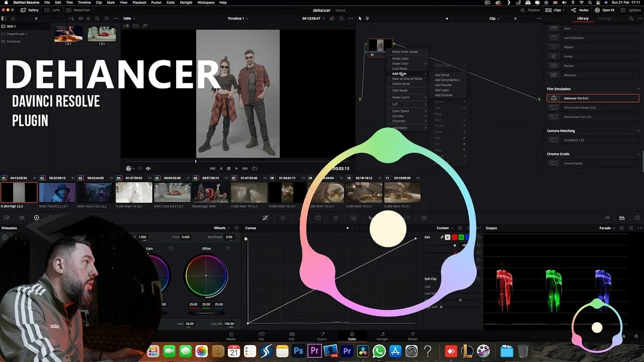Collapse the Cinema Grade section
The image size is (644, 362).
[638, 154]
